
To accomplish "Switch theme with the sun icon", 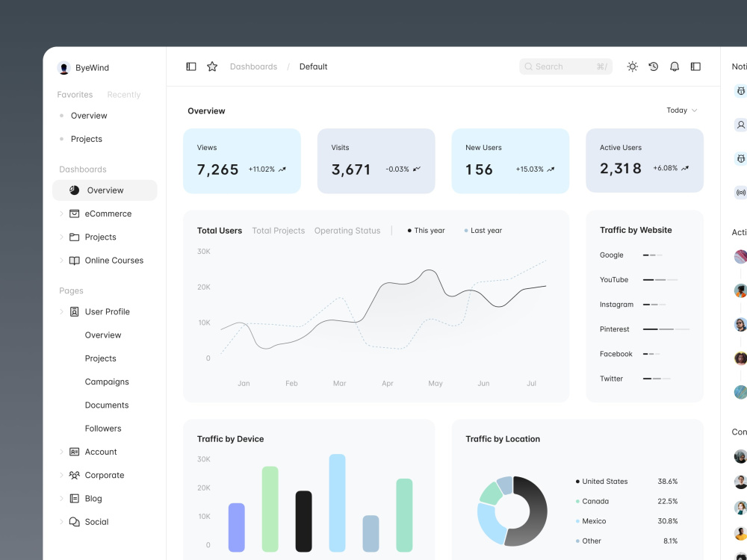I will [632, 66].
